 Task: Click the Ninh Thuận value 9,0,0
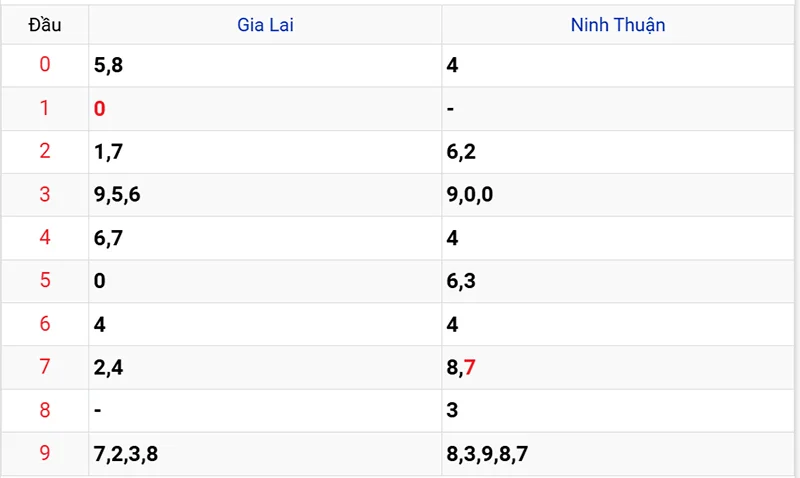[x=470, y=194]
